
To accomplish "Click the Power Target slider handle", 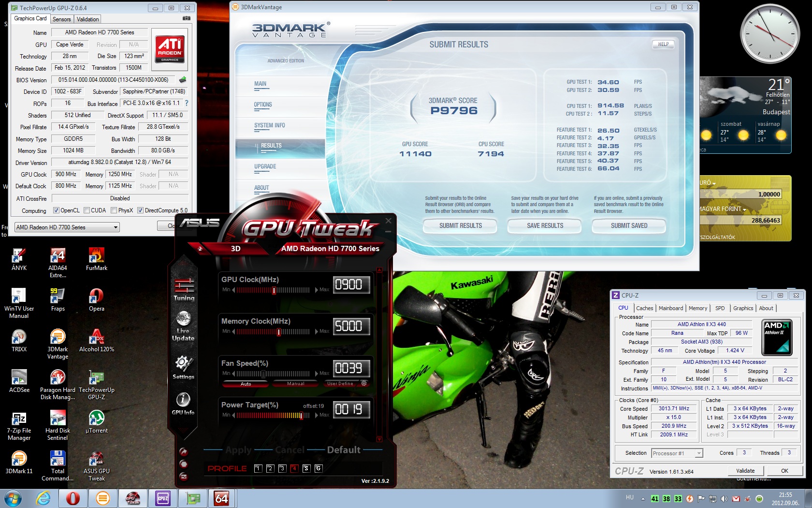I will 301,415.
